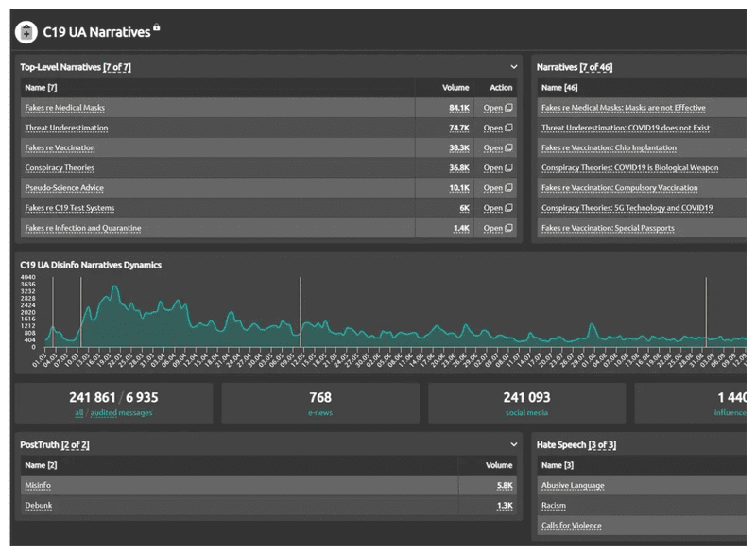Collapse the PostTruth panel chevron
This screenshot has height=554, width=756.
point(514,444)
